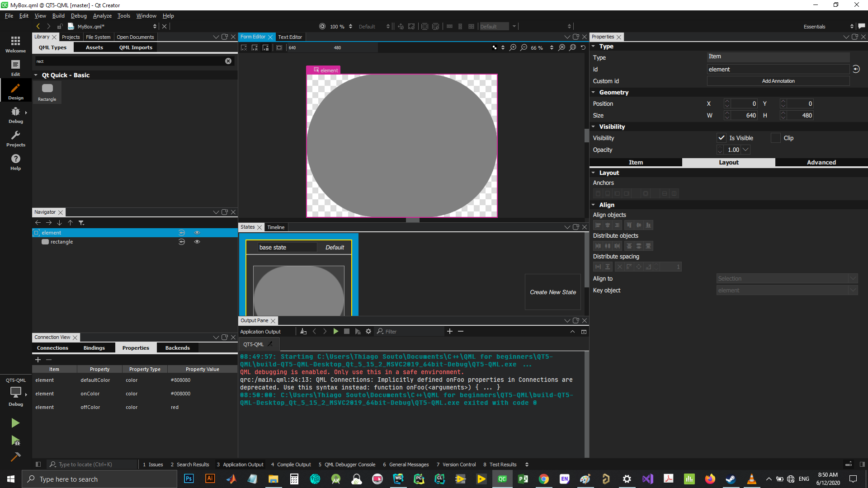The image size is (868, 488).
Task: Open Issues pane in status bar
Action: coord(153,465)
